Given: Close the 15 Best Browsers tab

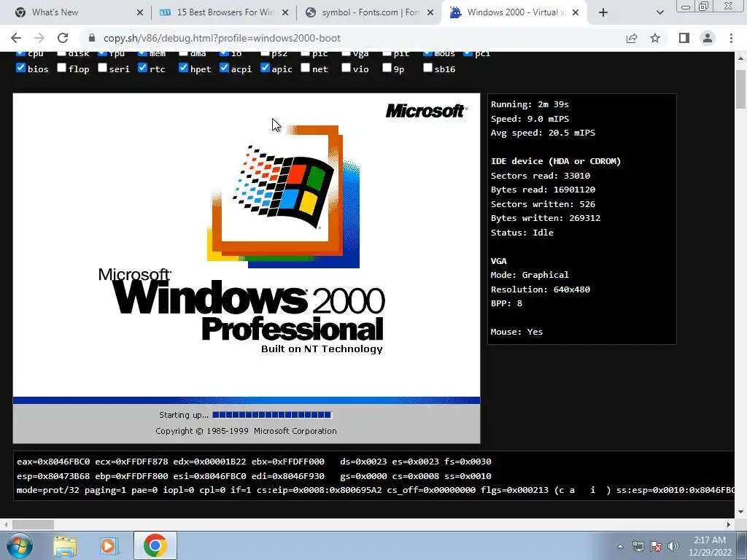Looking at the screenshot, I should click(285, 13).
